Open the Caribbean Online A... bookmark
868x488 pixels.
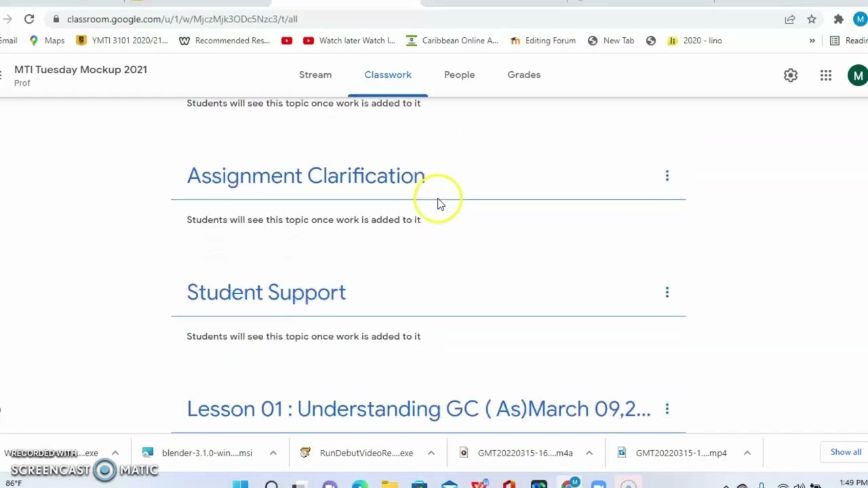point(452,41)
